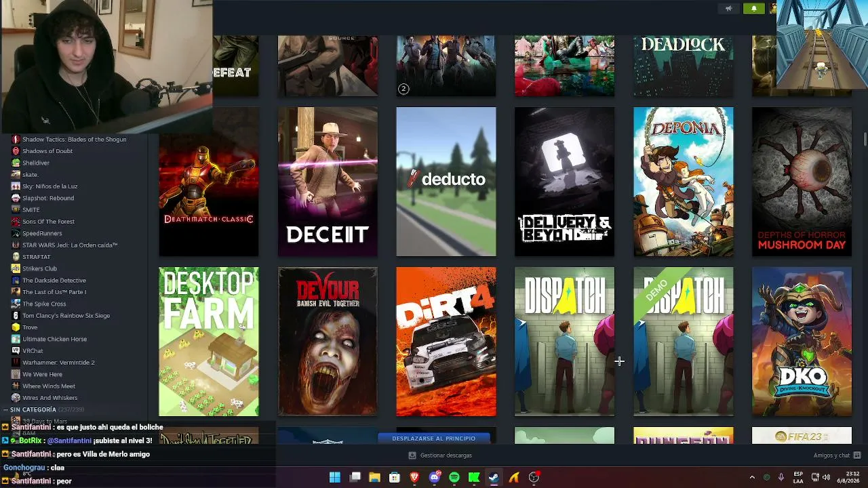
Task: Select Where Winds Meet in sidebar
Action: click(x=49, y=386)
